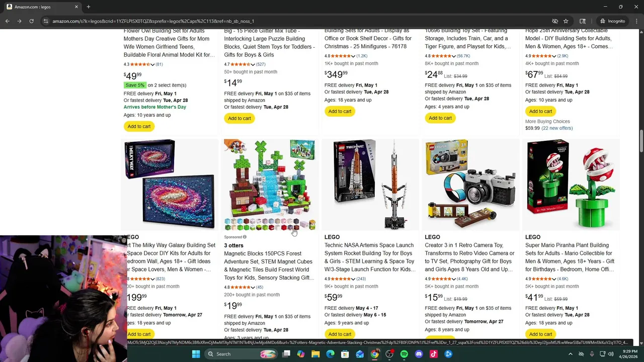Screen dimensions: 644x362
Task: Click the Sponsored info icon
Action: (x=245, y=237)
